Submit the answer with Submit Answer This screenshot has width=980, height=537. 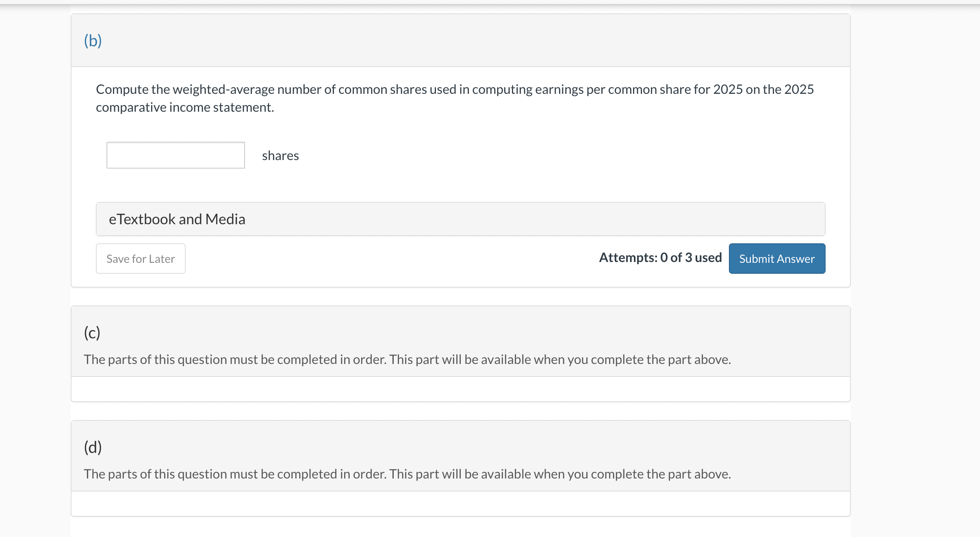pos(776,259)
